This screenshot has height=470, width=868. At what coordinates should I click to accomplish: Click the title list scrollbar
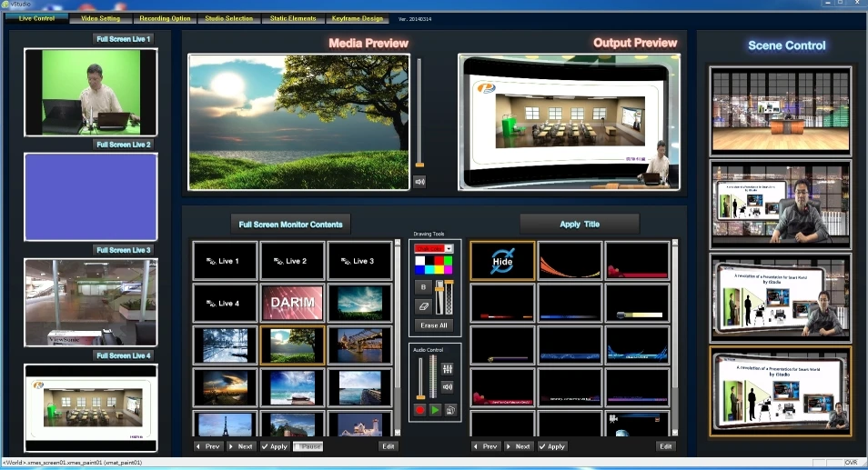tap(675, 337)
